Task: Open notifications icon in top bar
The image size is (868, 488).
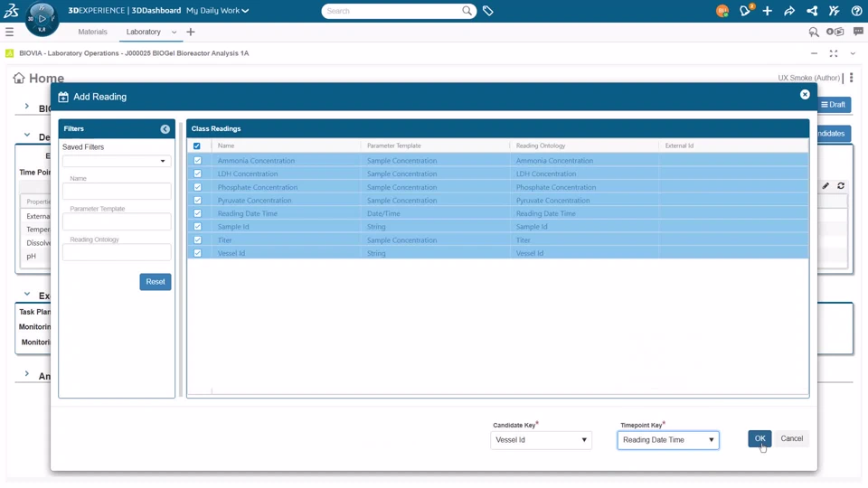Action: tap(745, 11)
